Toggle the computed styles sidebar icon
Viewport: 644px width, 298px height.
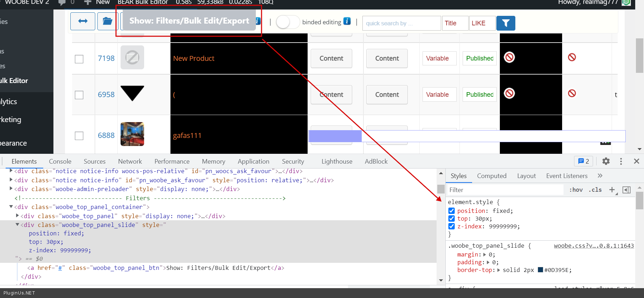pyautogui.click(x=626, y=190)
